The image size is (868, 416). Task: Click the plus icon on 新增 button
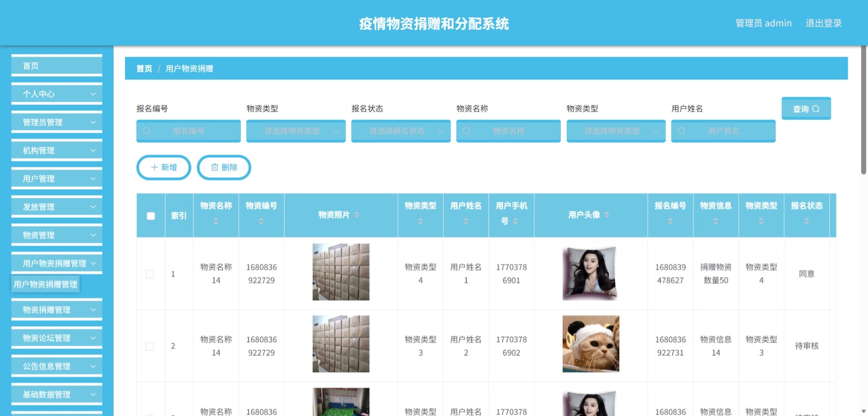click(x=154, y=167)
